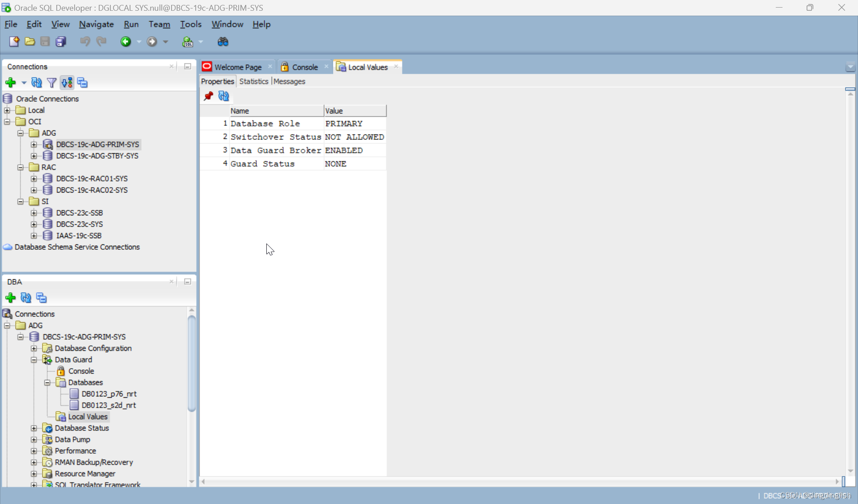Open the Navigate menu

96,24
